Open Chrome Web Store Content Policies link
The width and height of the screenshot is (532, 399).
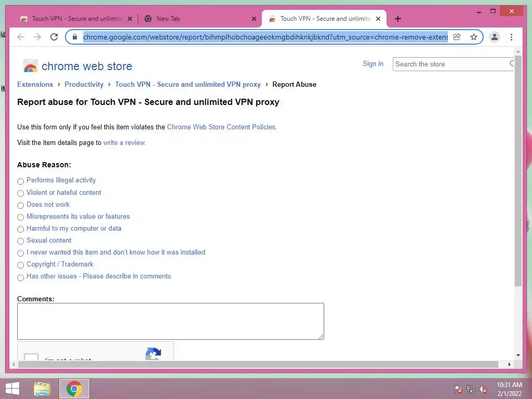tap(222, 127)
